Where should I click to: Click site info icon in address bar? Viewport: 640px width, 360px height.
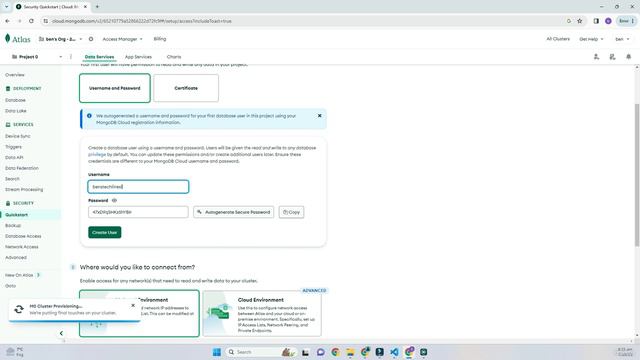pos(45,21)
